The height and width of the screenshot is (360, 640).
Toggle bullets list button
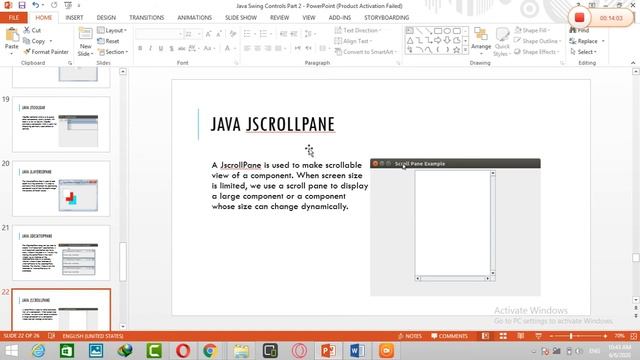248,33
